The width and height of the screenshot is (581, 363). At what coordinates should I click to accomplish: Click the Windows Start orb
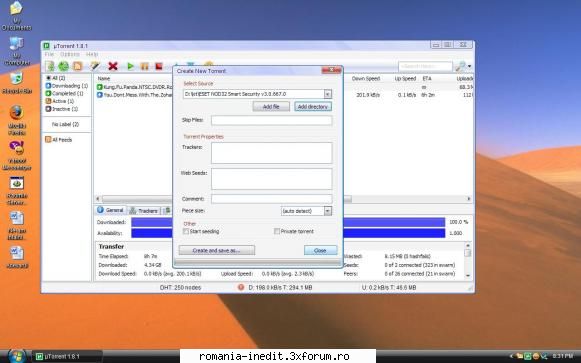click(17, 356)
